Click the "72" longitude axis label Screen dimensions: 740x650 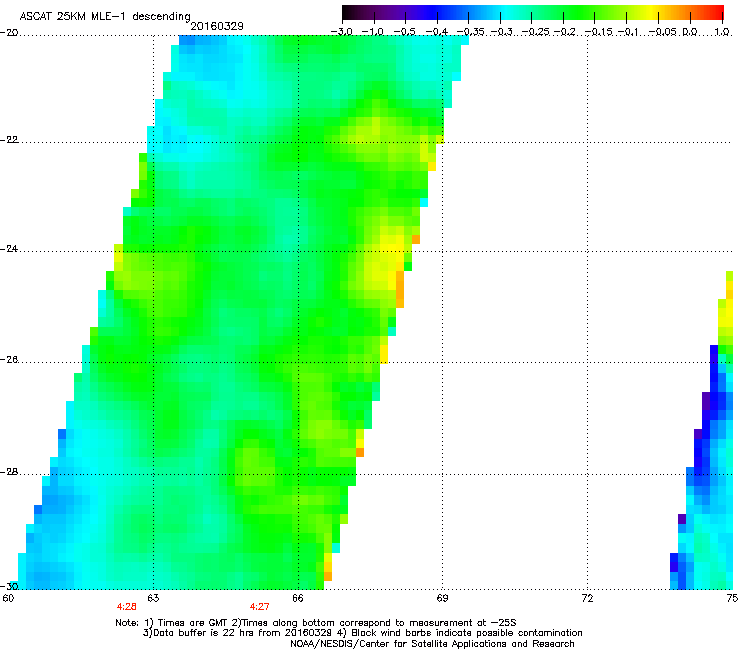tap(587, 598)
